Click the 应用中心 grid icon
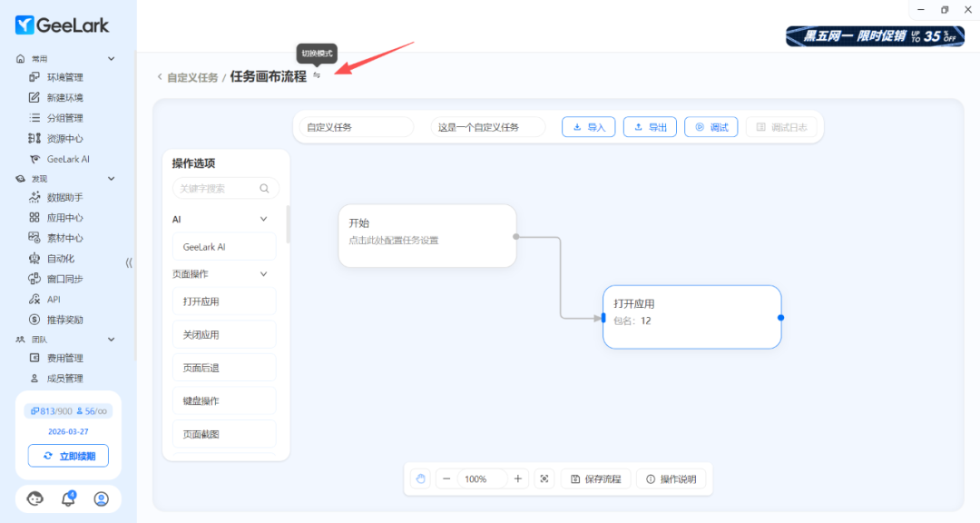Image resolution: width=980 pixels, height=523 pixels. 34,218
